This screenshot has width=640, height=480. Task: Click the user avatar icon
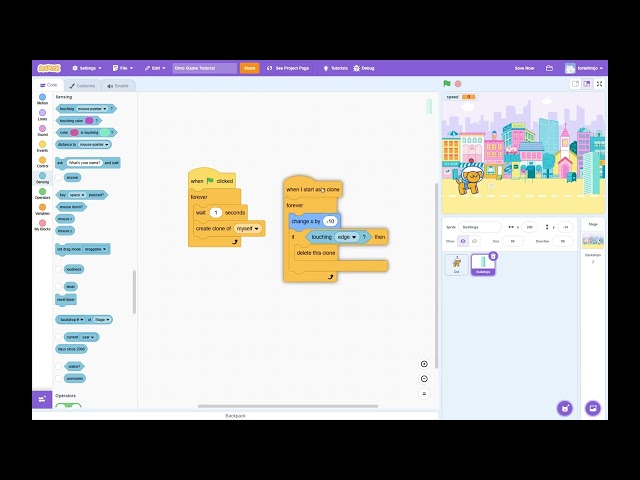(570, 68)
